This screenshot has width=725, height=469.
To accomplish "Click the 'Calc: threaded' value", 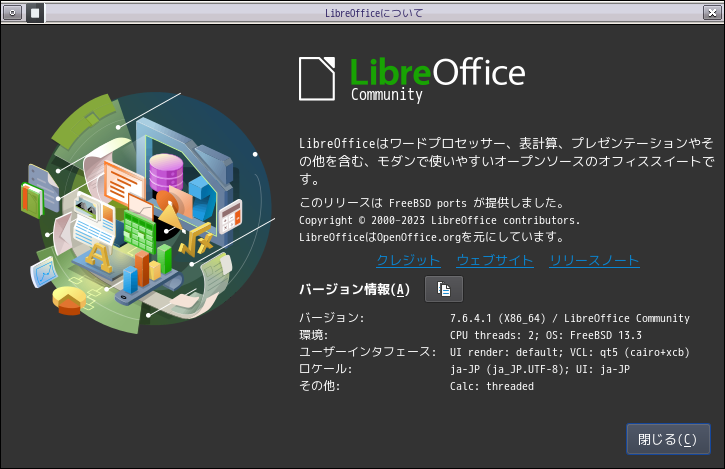I will point(492,386).
